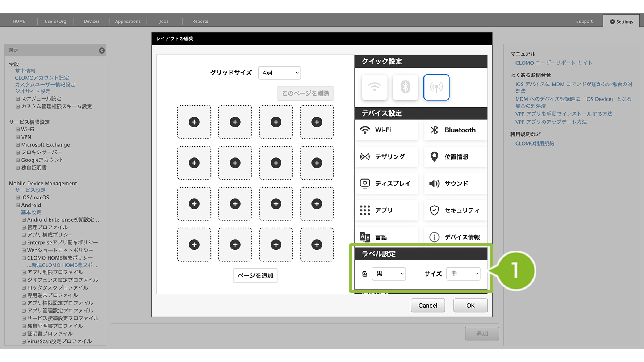Collapse the 設定 sidebar panel arrow
Viewport: 644px width, 362px height.
102,50
